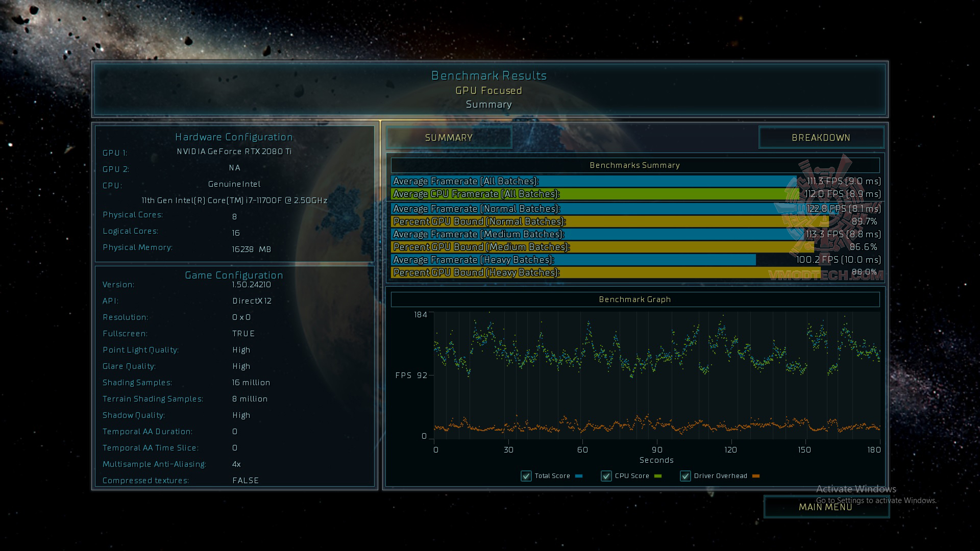Image resolution: width=980 pixels, height=551 pixels.
Task: Switch to the SUMMARY tab
Action: tap(449, 138)
